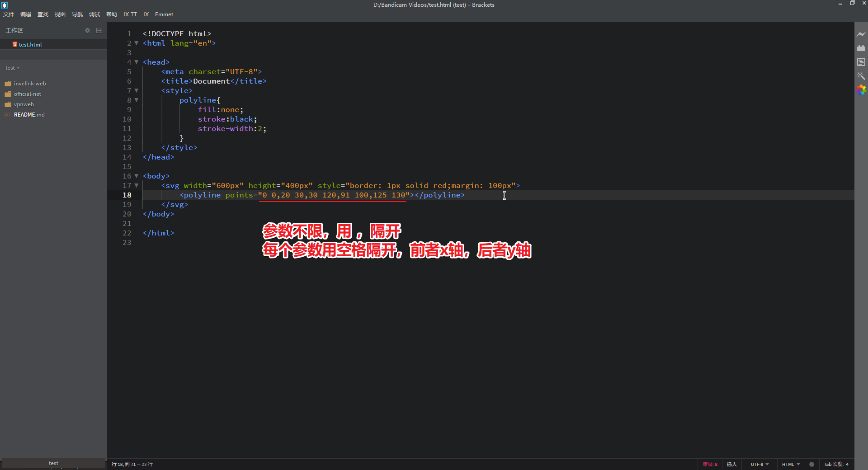Run the magic wand beautify extension icon
The height and width of the screenshot is (470, 868).
(x=862, y=76)
